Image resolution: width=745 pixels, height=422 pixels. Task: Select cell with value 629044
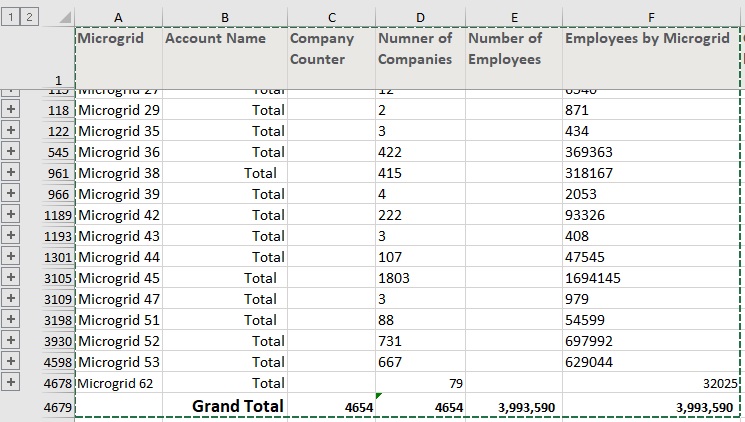651,362
